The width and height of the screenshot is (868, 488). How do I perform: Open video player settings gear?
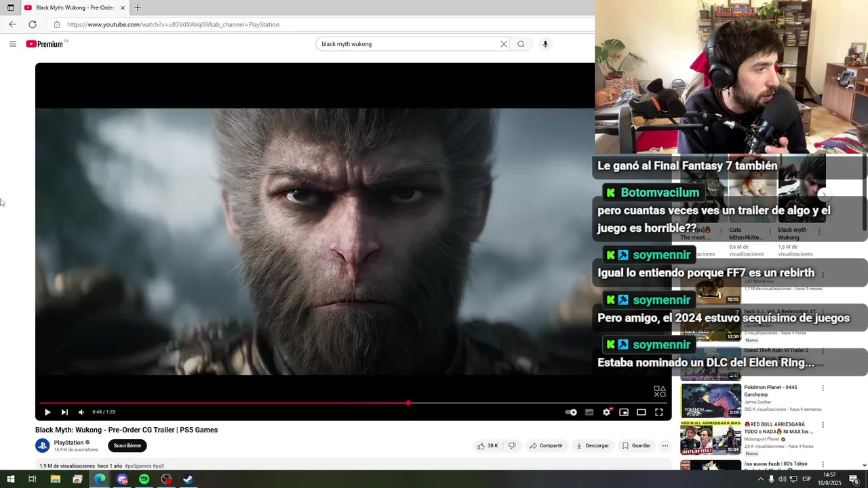(x=607, y=412)
